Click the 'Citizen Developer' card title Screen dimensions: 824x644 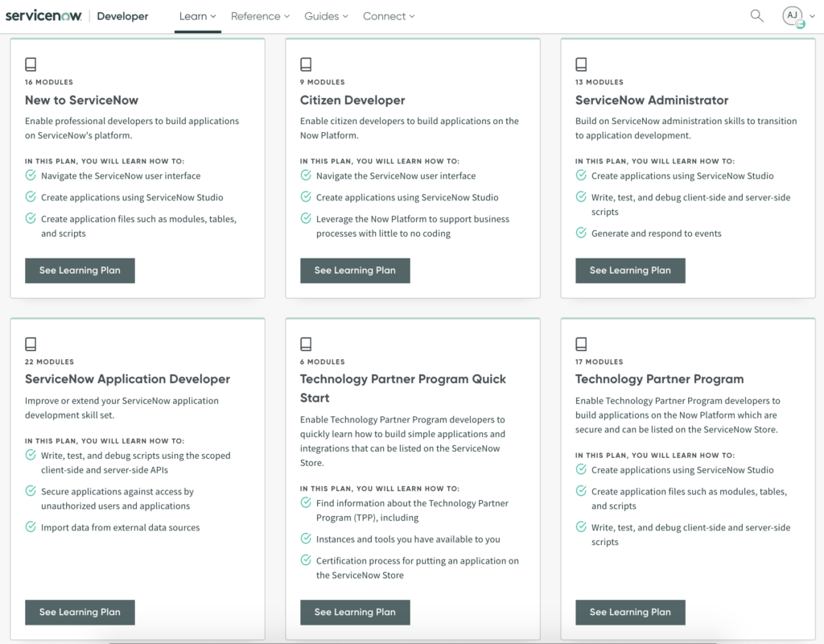point(352,100)
